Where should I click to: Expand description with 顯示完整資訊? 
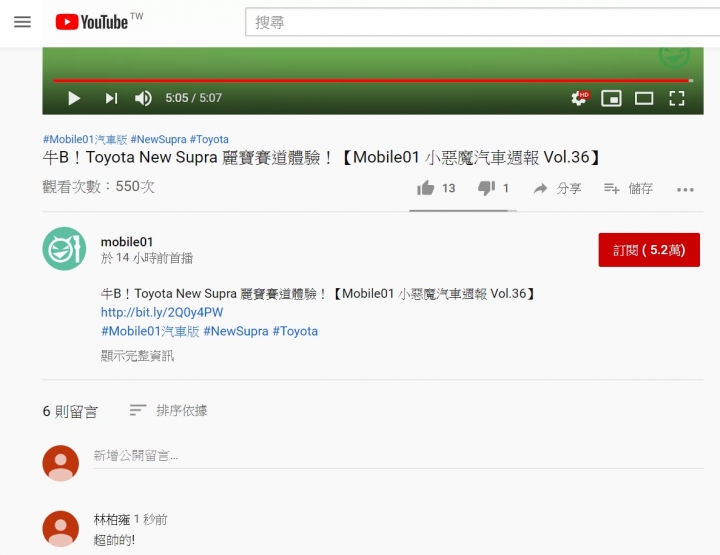click(x=137, y=356)
